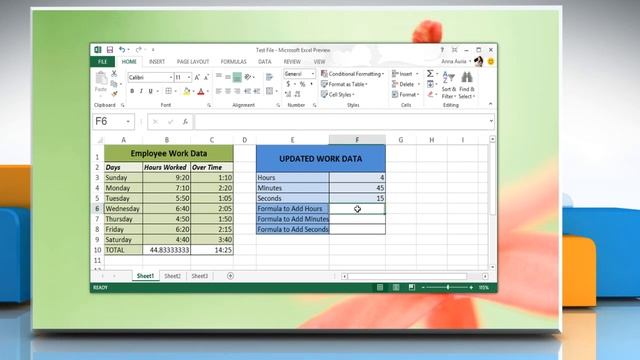Image resolution: width=640 pixels, height=360 pixels.
Task: Click the Format Painter brush icon
Action: (x=114, y=94)
